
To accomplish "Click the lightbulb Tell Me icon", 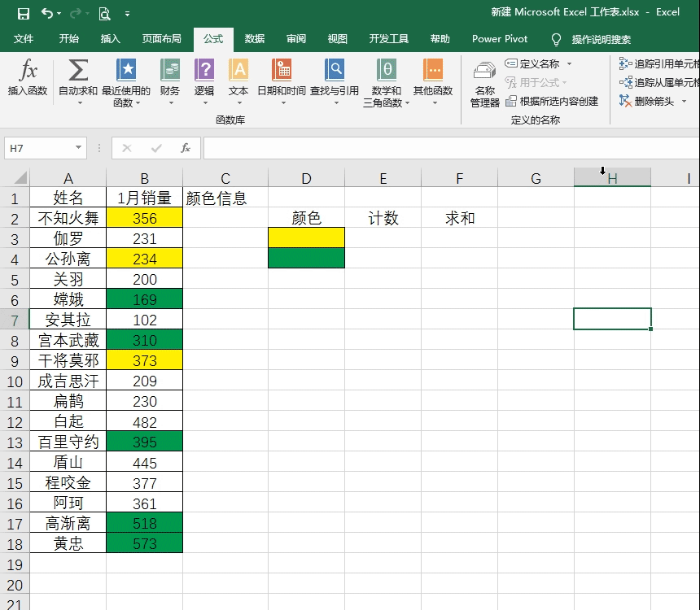I will 556,40.
